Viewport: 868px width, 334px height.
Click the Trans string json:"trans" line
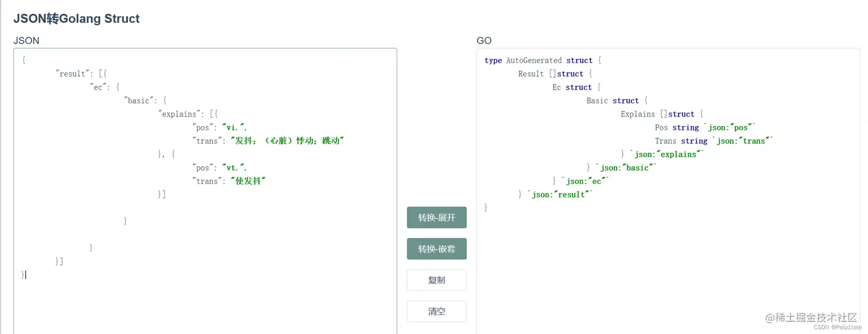[714, 141]
